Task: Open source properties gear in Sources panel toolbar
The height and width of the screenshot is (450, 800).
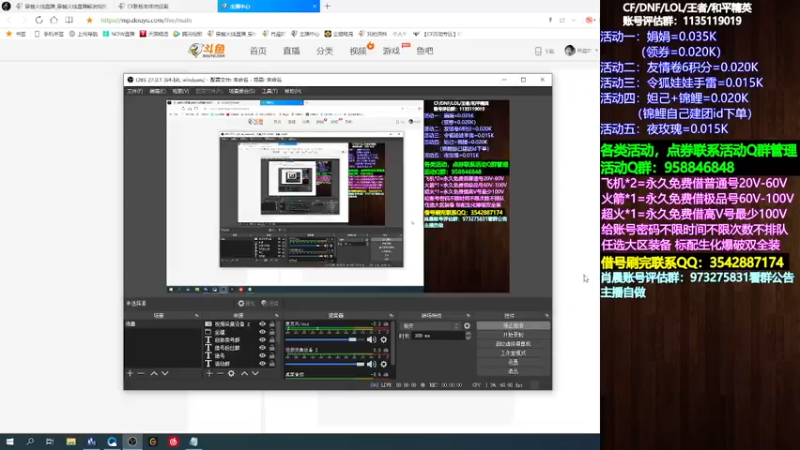Action: coord(231,373)
